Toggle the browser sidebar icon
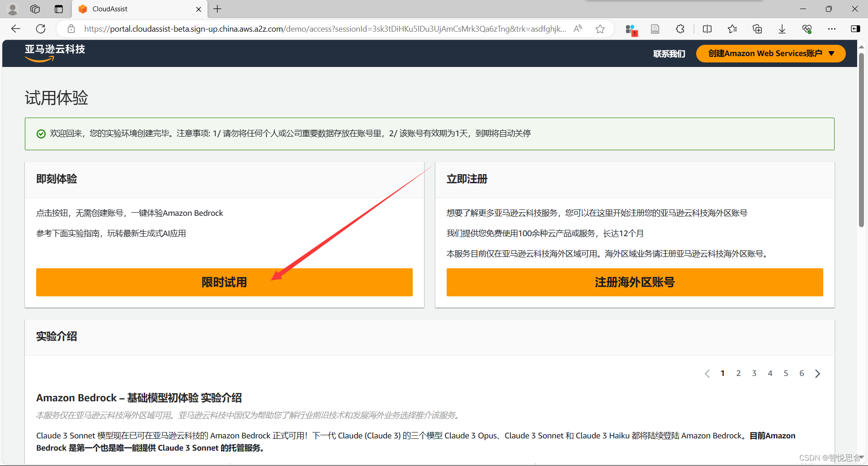This screenshot has width=868, height=466. pyautogui.click(x=855, y=29)
